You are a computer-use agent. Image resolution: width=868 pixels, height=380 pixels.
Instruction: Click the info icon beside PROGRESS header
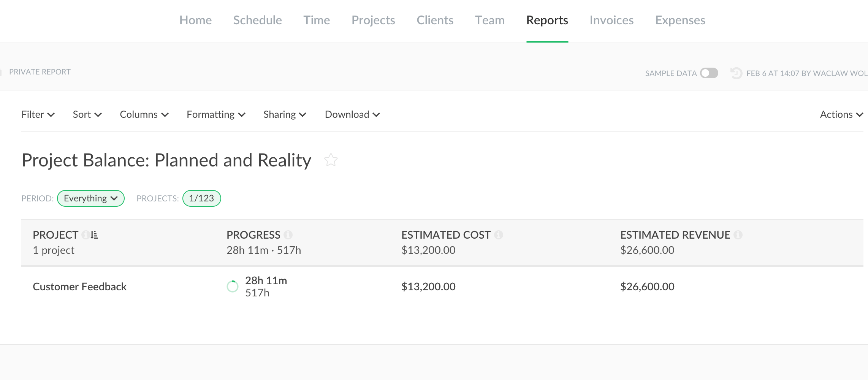pyautogui.click(x=288, y=235)
